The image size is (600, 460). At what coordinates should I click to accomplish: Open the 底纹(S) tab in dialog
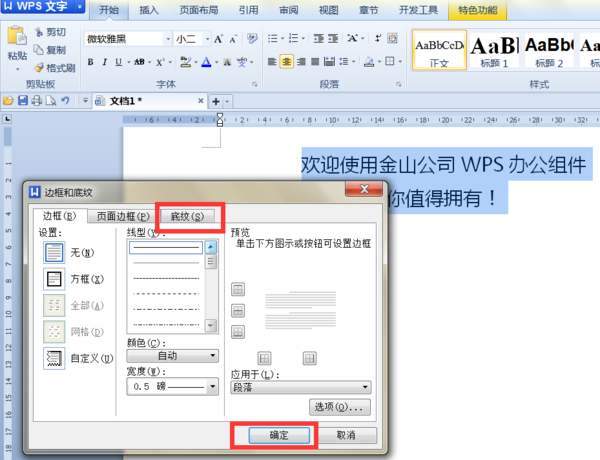187,217
